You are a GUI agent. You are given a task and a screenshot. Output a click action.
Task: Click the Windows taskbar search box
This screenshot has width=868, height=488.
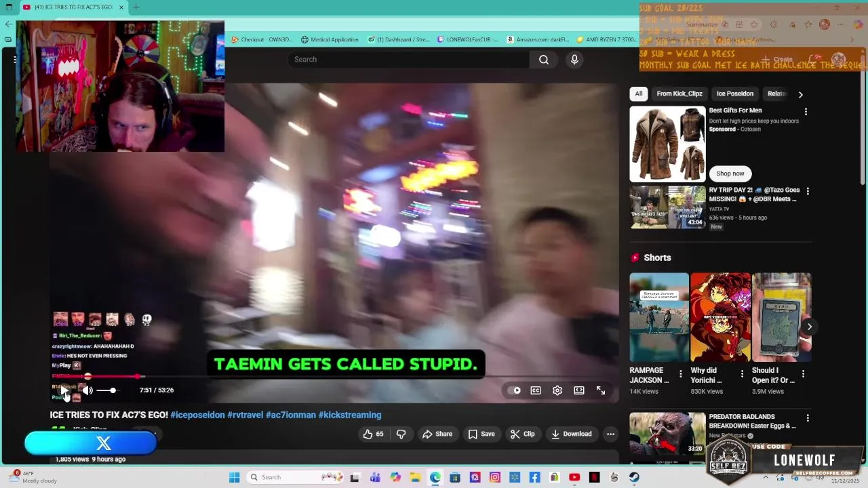point(295,477)
